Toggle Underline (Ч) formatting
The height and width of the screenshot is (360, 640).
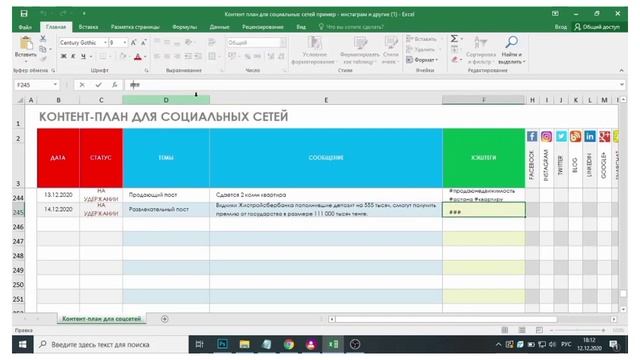pos(83,57)
